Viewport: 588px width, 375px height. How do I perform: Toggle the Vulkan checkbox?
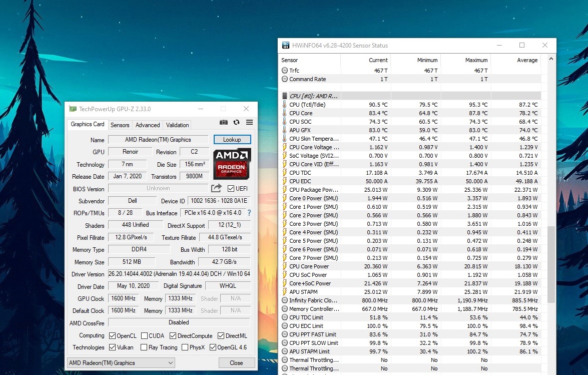(112, 347)
